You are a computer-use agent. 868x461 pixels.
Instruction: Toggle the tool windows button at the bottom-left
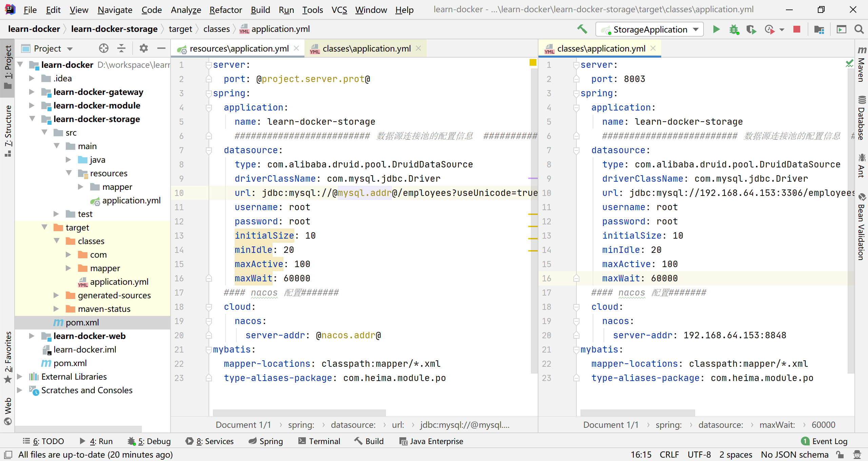[7, 455]
